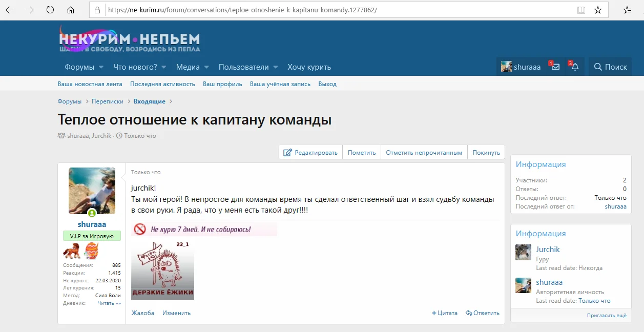Open the Пользователи menu
This screenshot has width=644, height=332.
pyautogui.click(x=244, y=67)
